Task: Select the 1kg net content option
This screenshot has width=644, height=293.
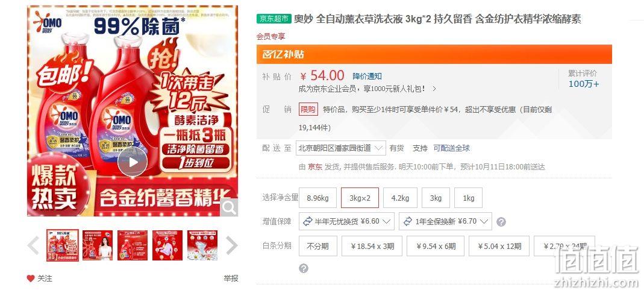Action: click(468, 198)
